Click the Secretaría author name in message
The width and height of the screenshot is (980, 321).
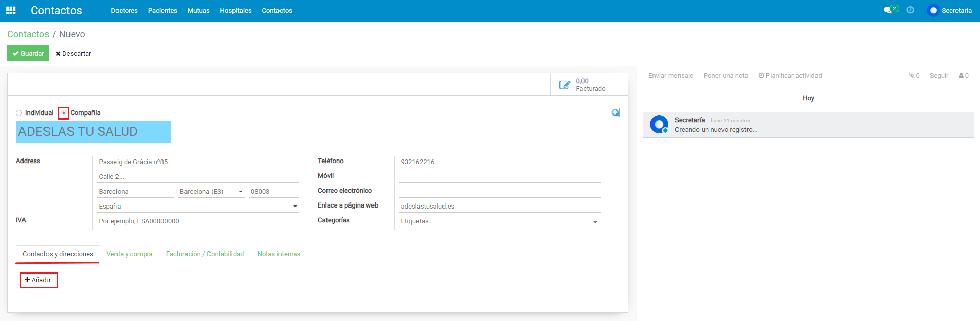point(690,120)
